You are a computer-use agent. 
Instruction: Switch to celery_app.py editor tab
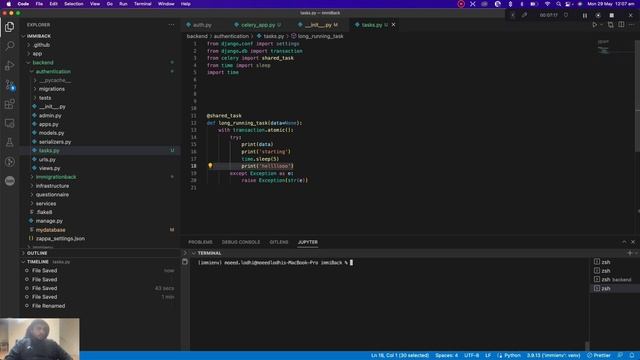pyautogui.click(x=258, y=25)
